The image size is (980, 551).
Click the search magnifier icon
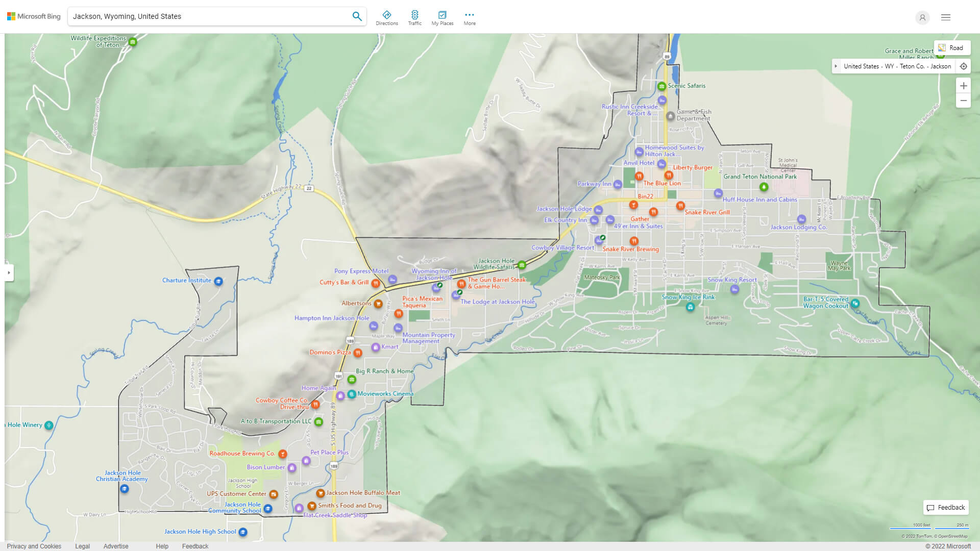357,16
